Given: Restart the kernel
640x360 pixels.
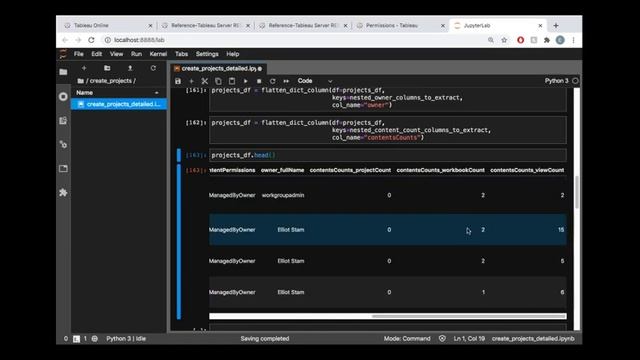Looking at the screenshot, I should point(273,81).
